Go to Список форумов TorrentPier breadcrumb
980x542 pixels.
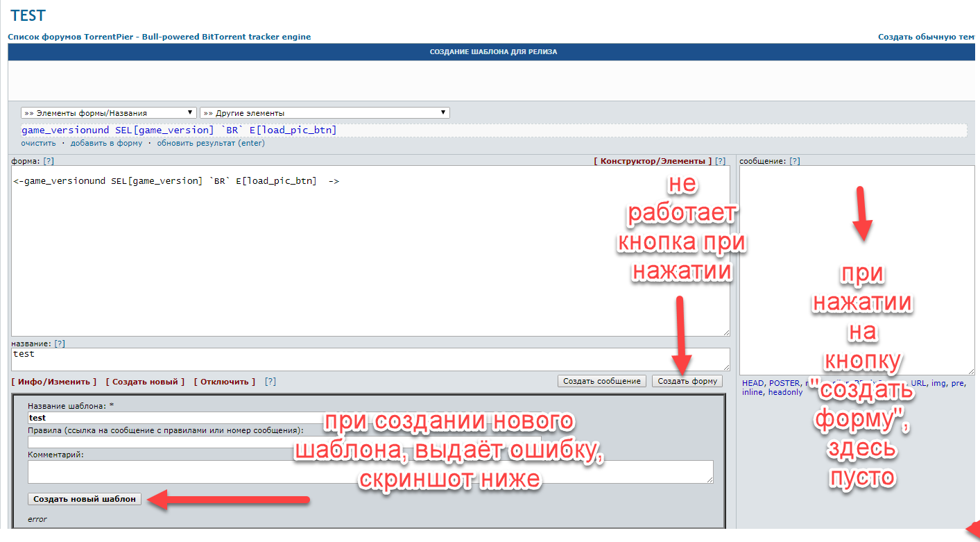159,37
